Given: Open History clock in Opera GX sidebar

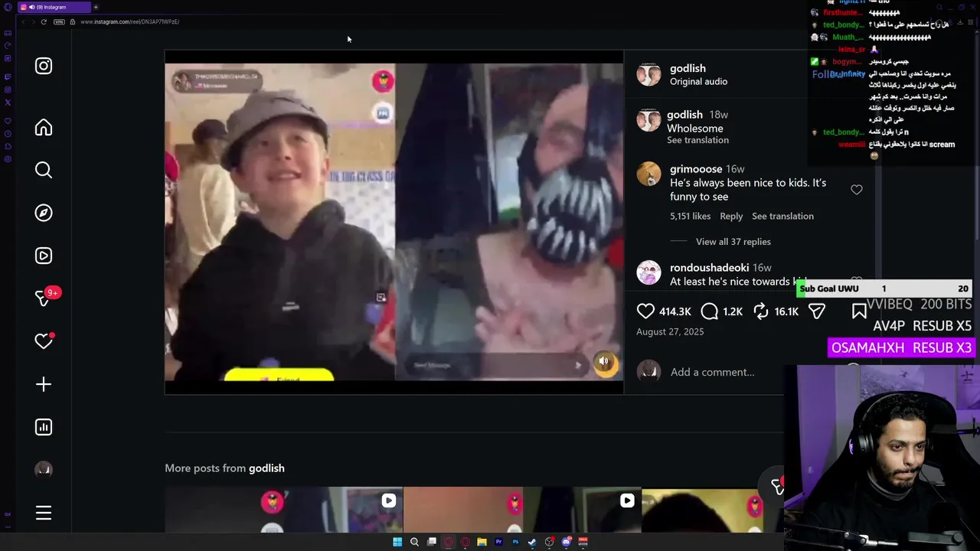Looking at the screenshot, I should 8,133.
